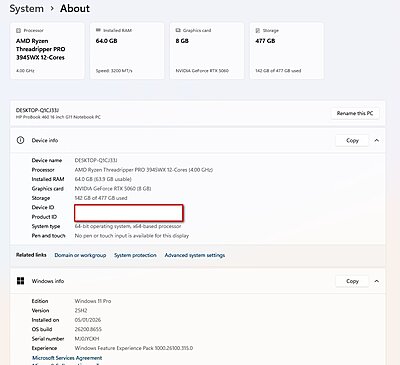The height and width of the screenshot is (365, 400).
Task: Click the Graphics card icon
Action: 178,30
